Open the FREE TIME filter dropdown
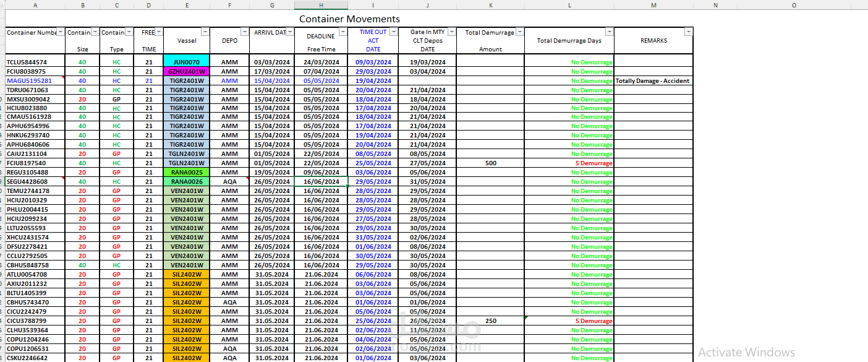The width and height of the screenshot is (868, 362). [x=160, y=32]
